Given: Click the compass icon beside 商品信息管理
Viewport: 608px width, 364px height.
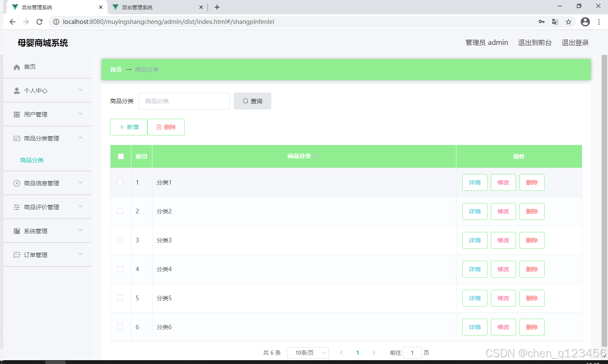Looking at the screenshot, I should (x=17, y=183).
